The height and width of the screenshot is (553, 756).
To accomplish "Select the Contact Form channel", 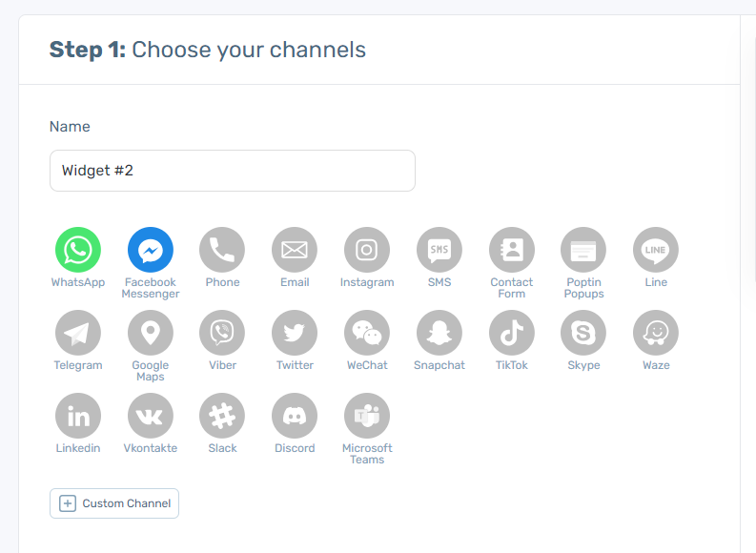I will click(512, 250).
